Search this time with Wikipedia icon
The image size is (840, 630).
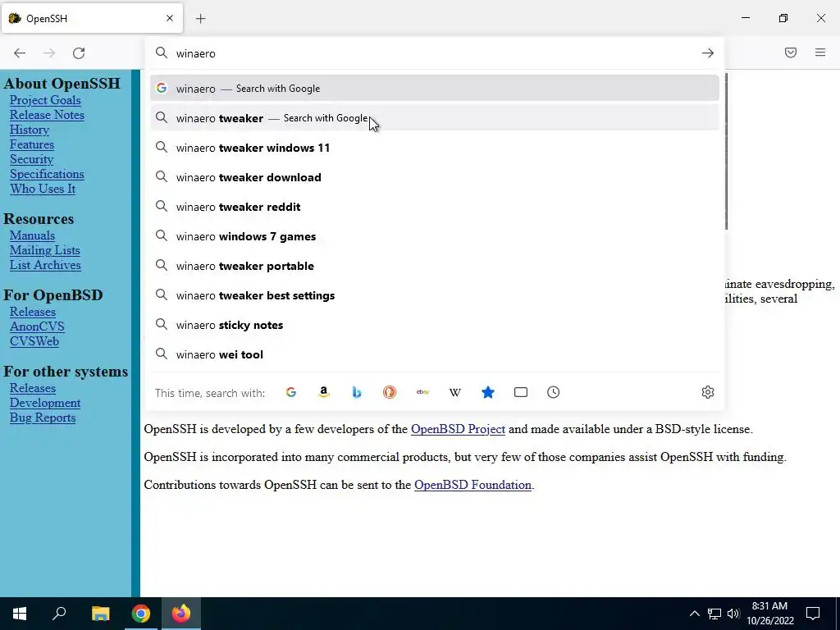tap(454, 392)
